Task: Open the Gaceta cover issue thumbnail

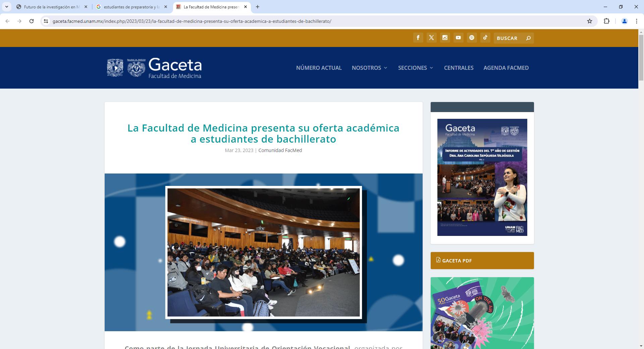Action: [482, 177]
